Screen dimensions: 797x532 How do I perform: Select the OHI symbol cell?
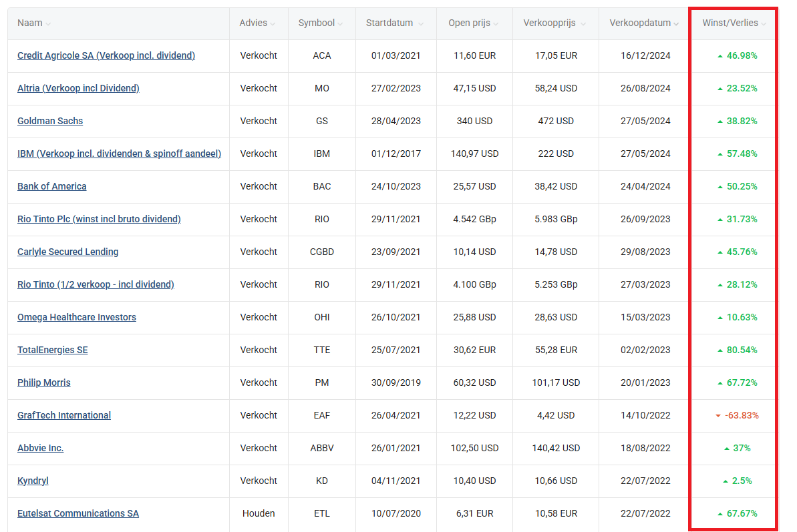click(322, 317)
